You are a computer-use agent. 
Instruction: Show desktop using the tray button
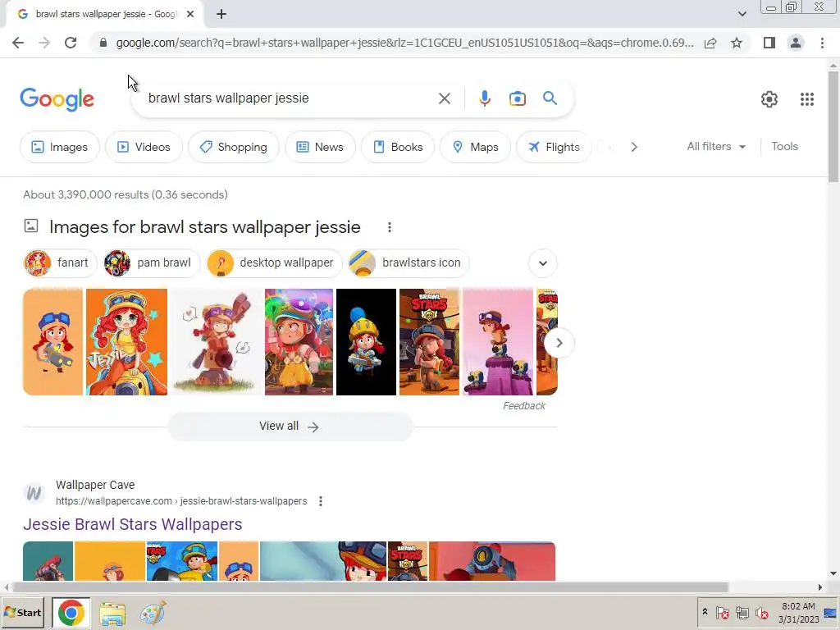832,613
